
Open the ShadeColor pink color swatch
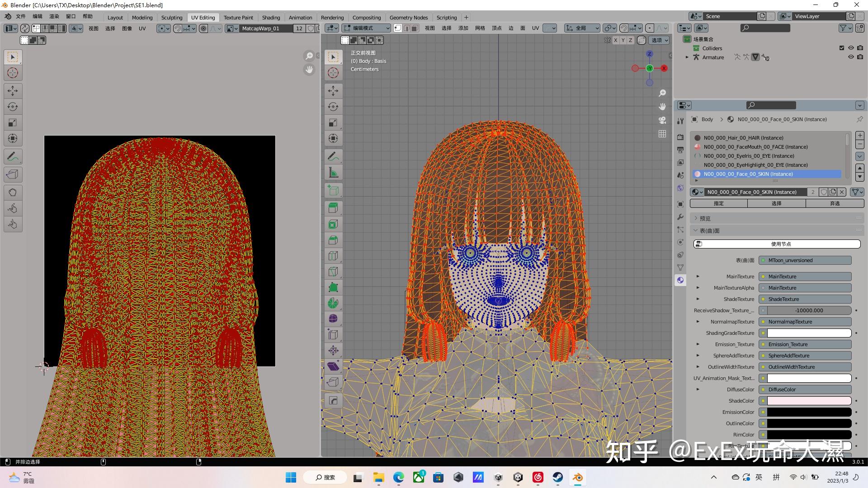click(809, 401)
